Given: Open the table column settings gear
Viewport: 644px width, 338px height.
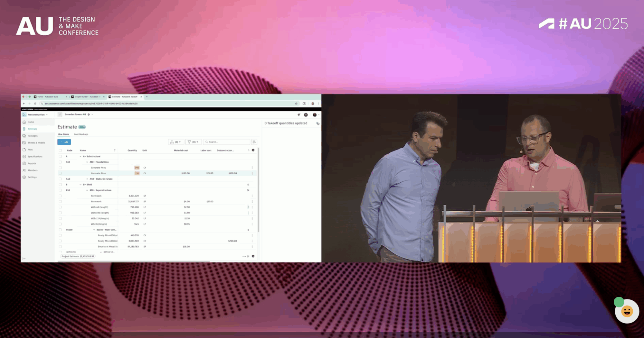Looking at the screenshot, I should point(253,150).
